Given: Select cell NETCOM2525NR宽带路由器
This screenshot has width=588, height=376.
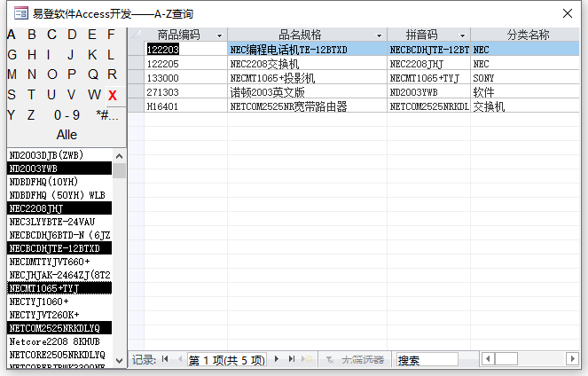Looking at the screenshot, I should (x=307, y=106).
